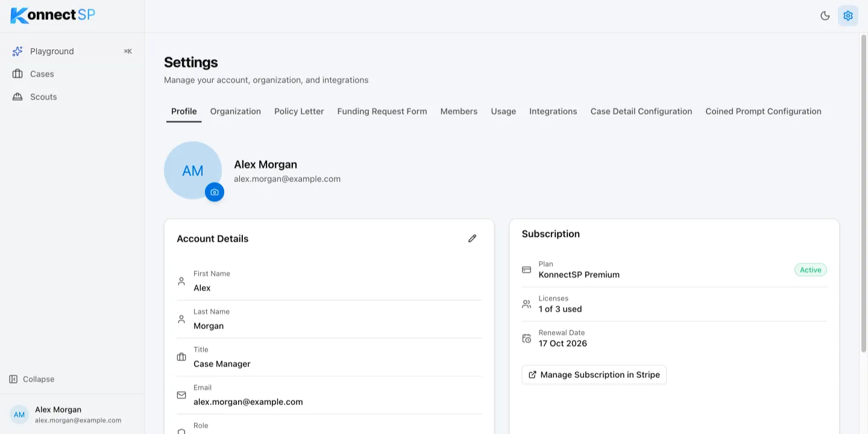Click the Subscription card heading

pyautogui.click(x=551, y=234)
